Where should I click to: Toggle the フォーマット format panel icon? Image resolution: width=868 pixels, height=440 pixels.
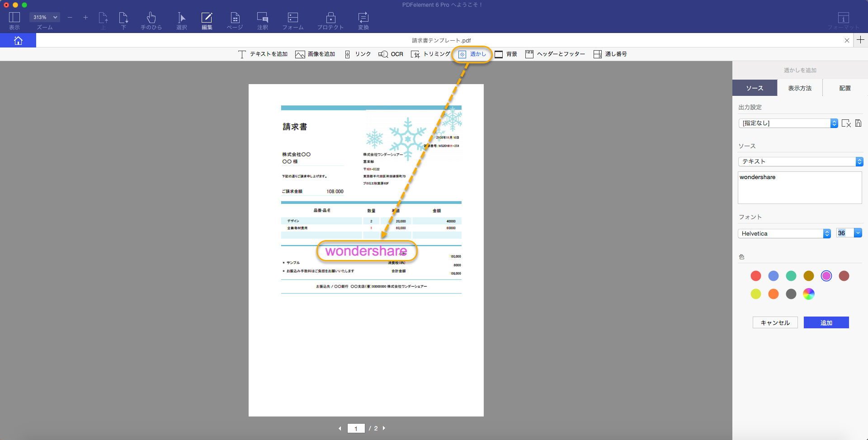843,18
